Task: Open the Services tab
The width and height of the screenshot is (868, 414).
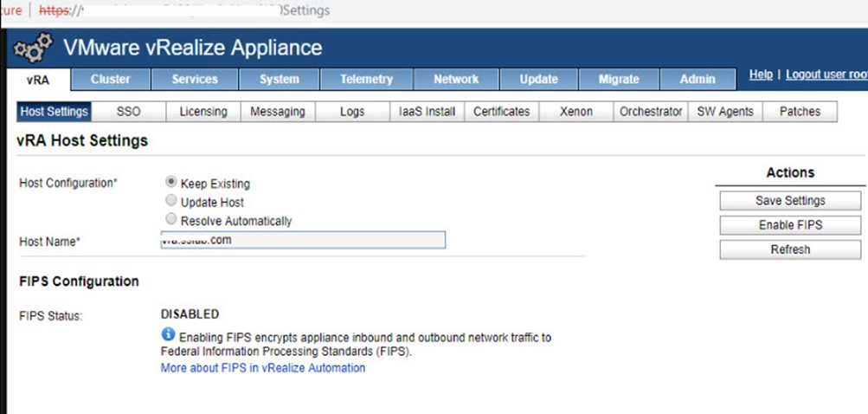Action: click(195, 80)
